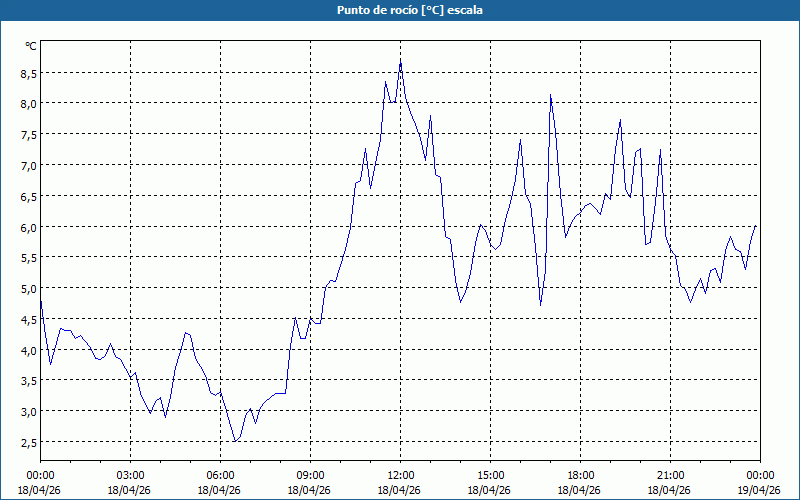Select the 15:00 time axis label
Image resolution: width=800 pixels, height=500 pixels.
pyautogui.click(x=490, y=475)
